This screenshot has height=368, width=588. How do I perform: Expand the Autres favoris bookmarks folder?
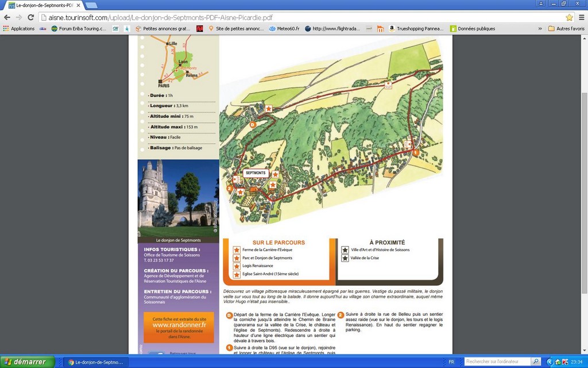tap(566, 28)
